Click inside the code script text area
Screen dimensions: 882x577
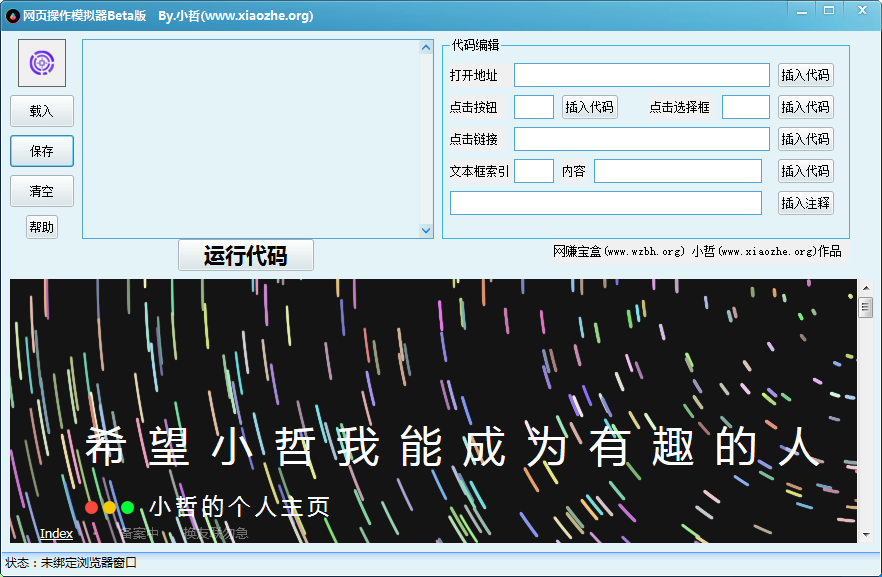[x=251, y=139]
